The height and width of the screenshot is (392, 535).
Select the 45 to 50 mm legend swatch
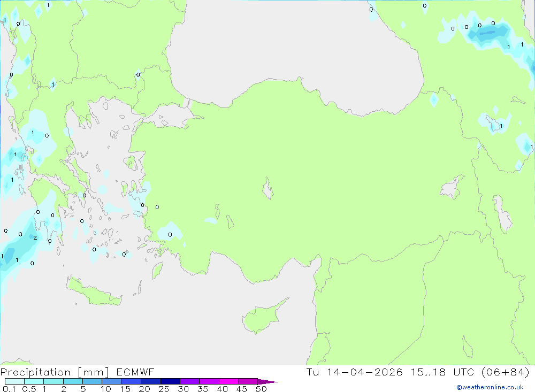(x=248, y=381)
